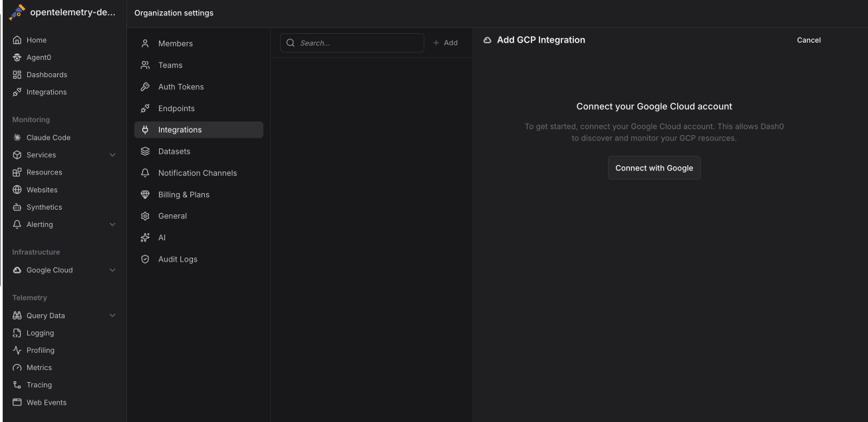
Task: Open the Notification Channels settings
Action: 199,173
